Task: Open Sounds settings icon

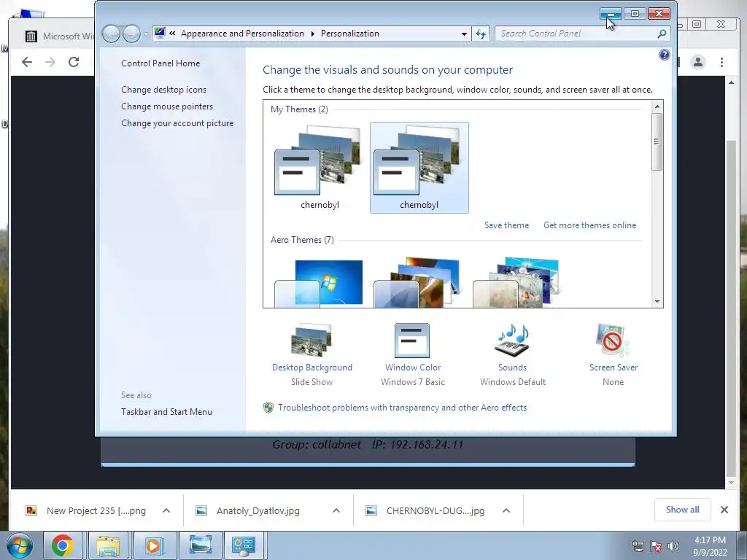Action: (x=512, y=341)
